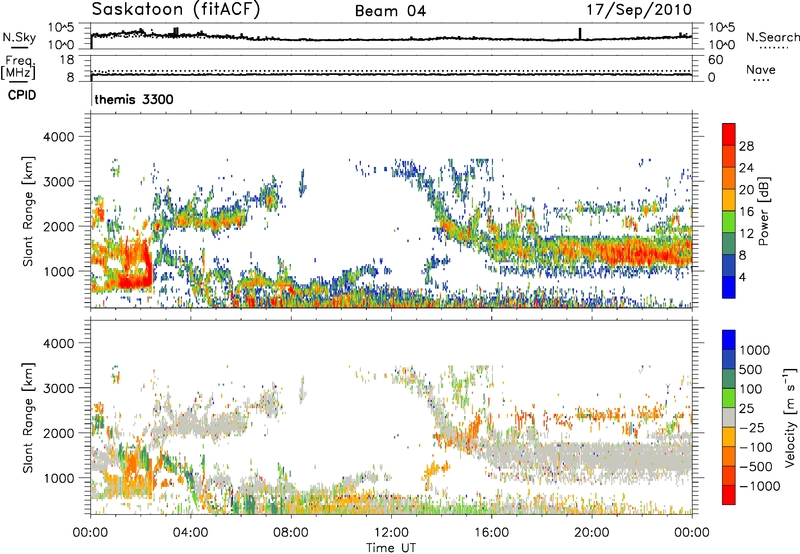Select the '500' label on Velocity colorbar

coord(751,370)
